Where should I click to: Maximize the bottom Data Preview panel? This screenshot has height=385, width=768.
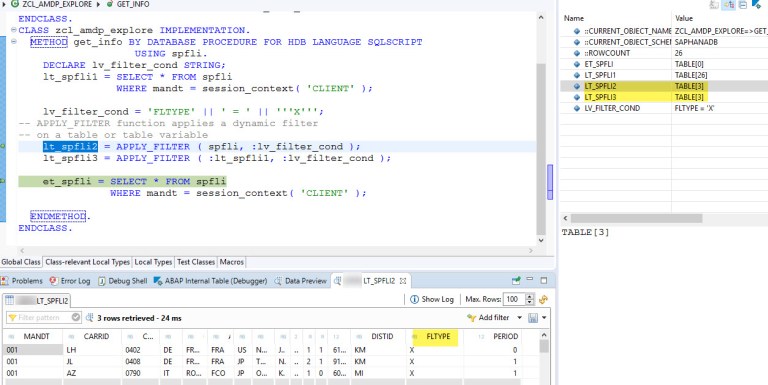543,280
